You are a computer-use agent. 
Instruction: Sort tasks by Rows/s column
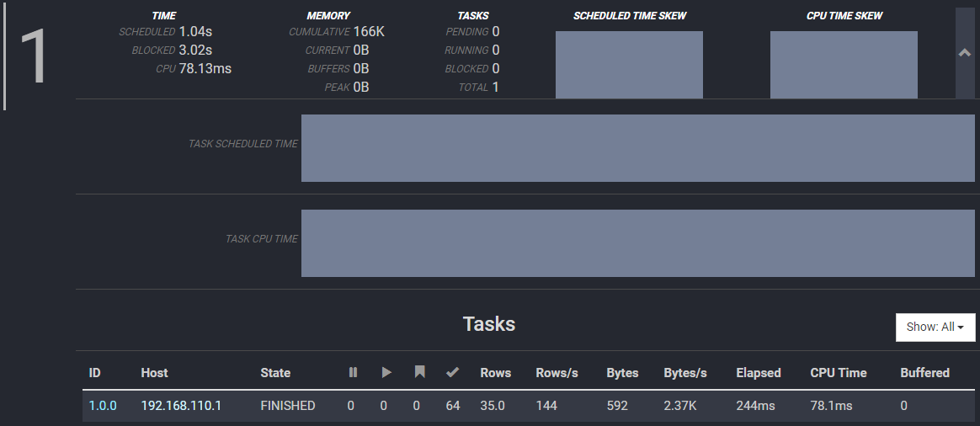point(557,373)
